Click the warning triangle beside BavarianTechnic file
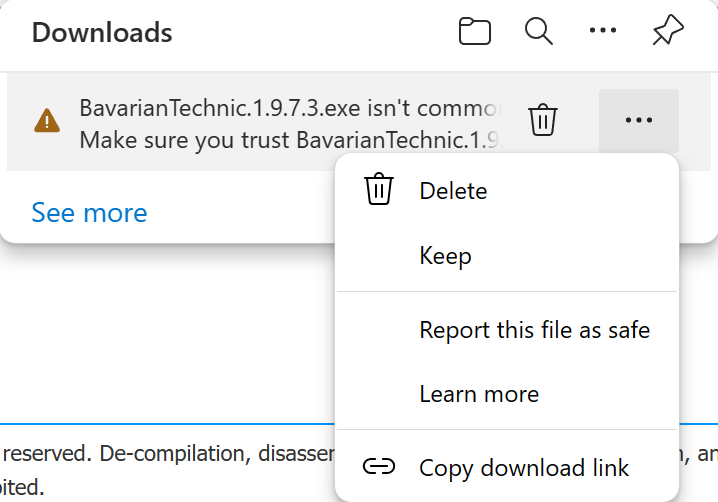Screen dimensions: 718x502 (x=47, y=122)
